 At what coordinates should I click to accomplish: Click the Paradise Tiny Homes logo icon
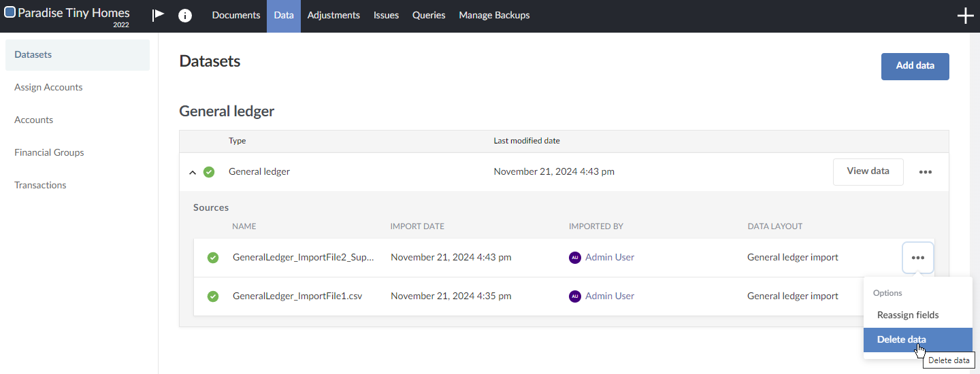(10, 12)
